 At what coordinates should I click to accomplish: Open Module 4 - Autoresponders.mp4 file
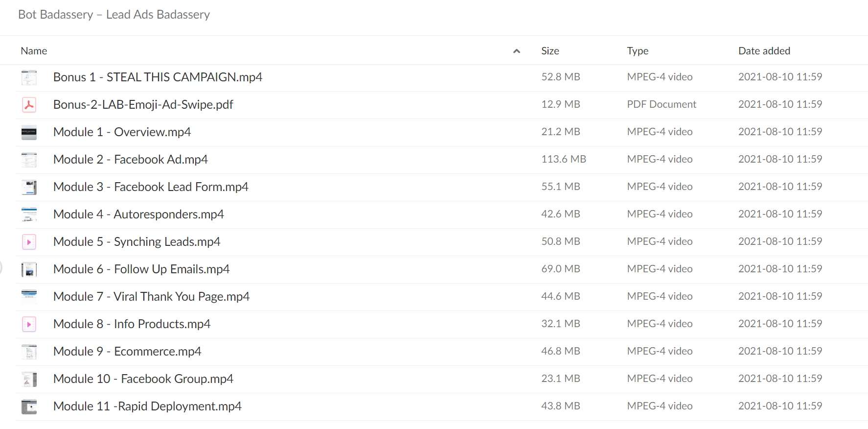(138, 214)
